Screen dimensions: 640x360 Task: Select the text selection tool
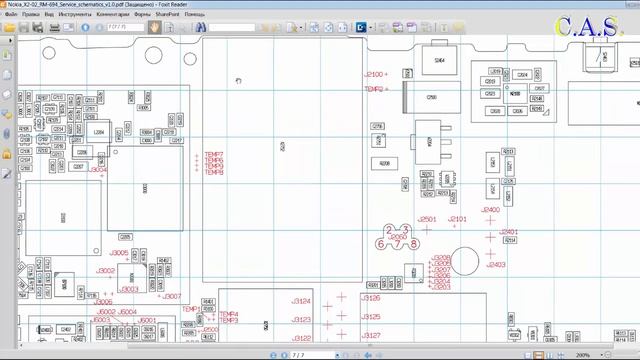pyautogui.click(x=169, y=27)
